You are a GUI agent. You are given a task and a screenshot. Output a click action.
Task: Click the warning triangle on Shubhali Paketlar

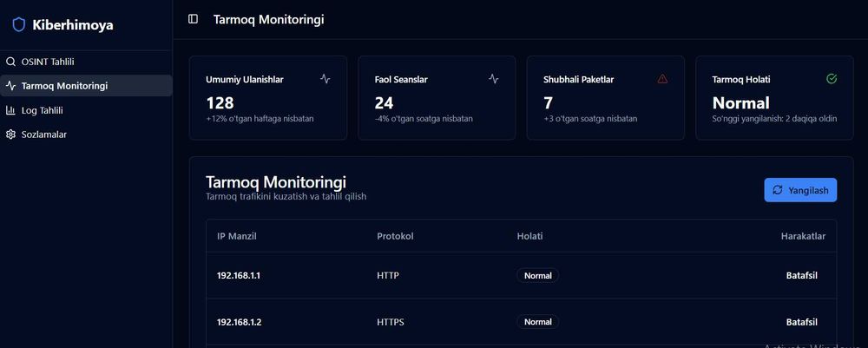pos(662,79)
